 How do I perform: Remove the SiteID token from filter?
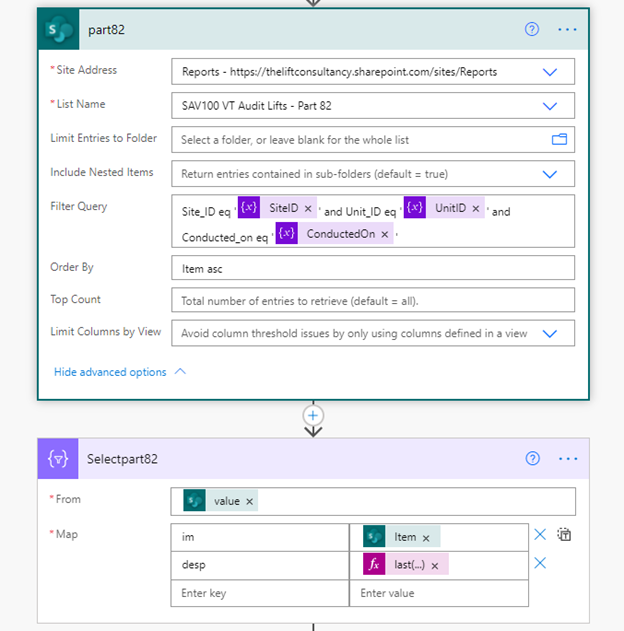[x=308, y=209]
